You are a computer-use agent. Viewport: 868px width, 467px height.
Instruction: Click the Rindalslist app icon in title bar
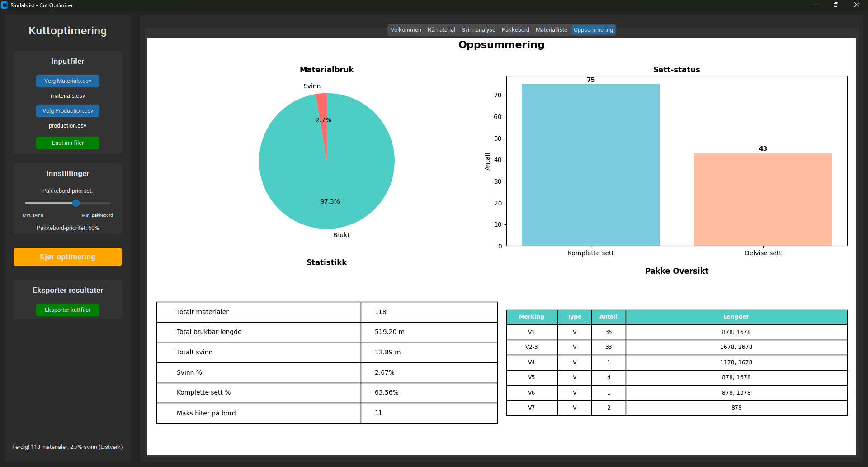[x=5, y=5]
